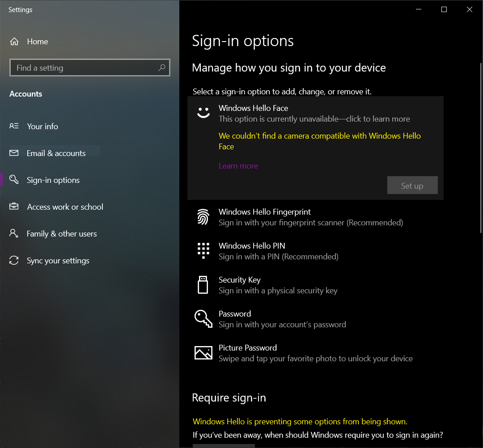
Task: Expand the Windows Hello Fingerprint option
Action: pos(315,217)
